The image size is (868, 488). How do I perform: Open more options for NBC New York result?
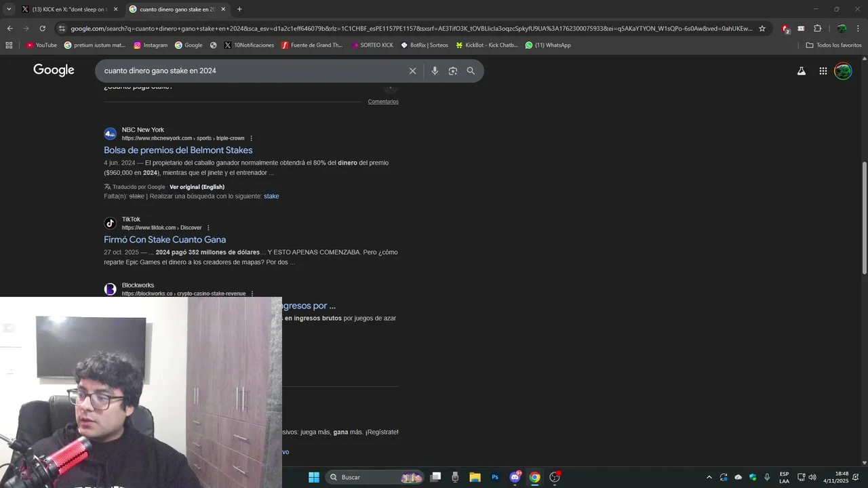pos(251,138)
